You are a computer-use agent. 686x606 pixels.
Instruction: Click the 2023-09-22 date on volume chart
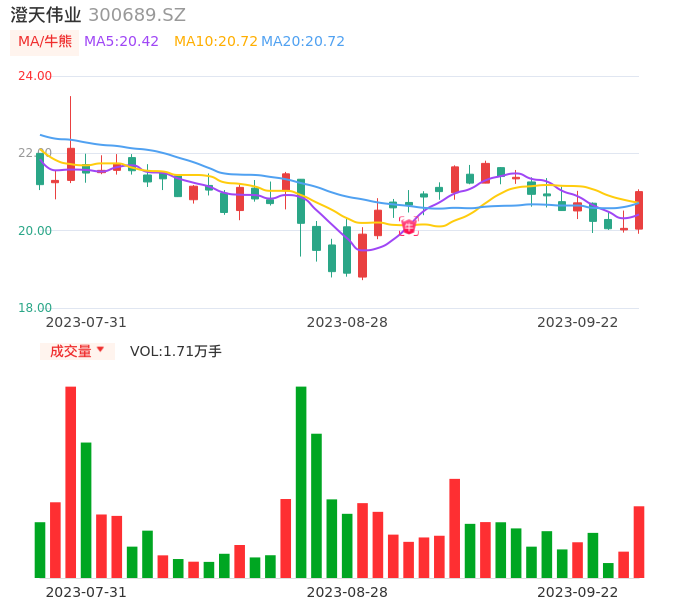click(578, 592)
